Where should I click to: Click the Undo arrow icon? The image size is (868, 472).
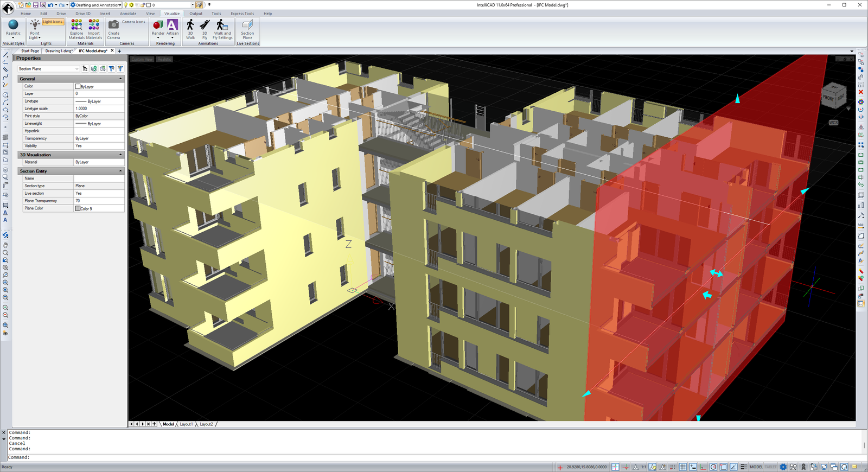(x=50, y=5)
